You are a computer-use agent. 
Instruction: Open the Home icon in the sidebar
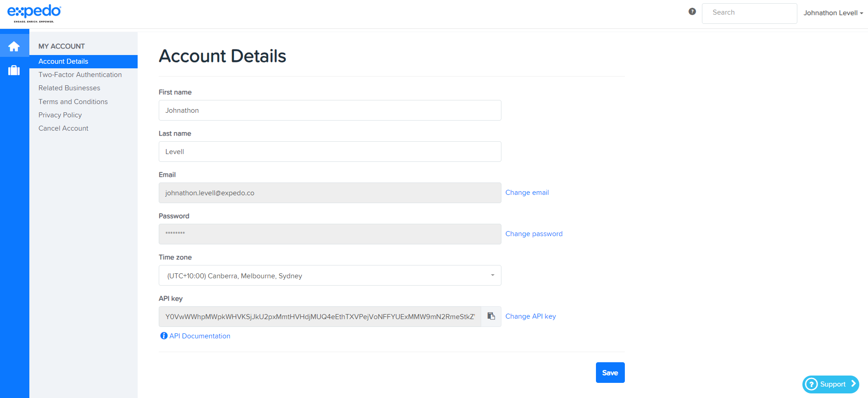[x=14, y=46]
